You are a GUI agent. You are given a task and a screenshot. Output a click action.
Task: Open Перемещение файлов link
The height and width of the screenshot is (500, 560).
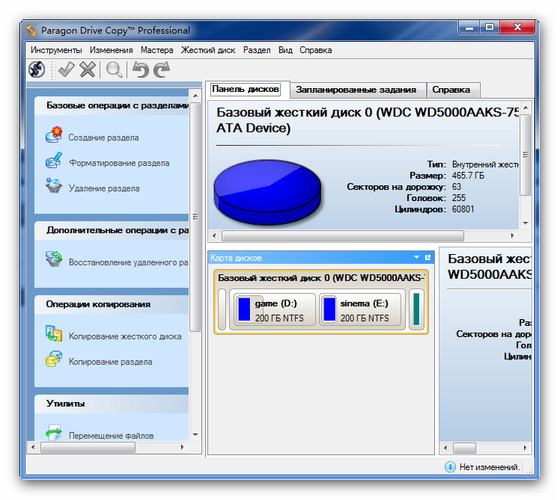click(111, 436)
